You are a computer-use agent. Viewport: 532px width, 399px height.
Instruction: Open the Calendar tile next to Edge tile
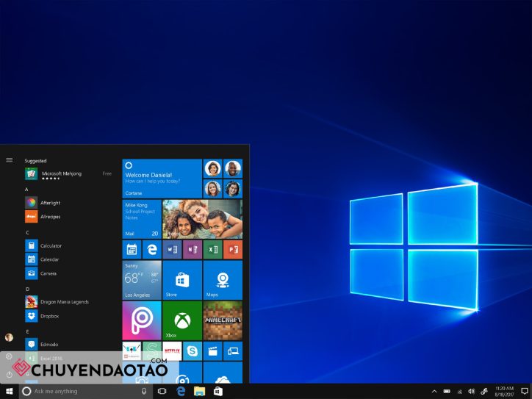(x=132, y=250)
